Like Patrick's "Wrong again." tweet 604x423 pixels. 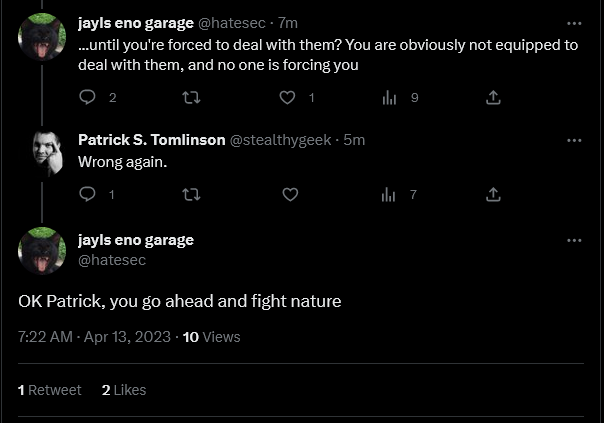(x=290, y=194)
